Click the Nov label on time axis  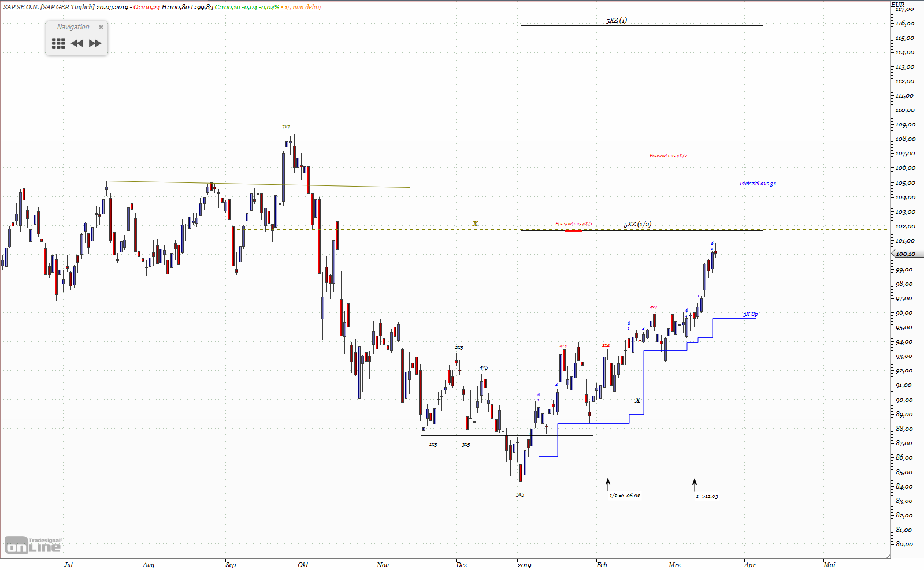pyautogui.click(x=383, y=564)
